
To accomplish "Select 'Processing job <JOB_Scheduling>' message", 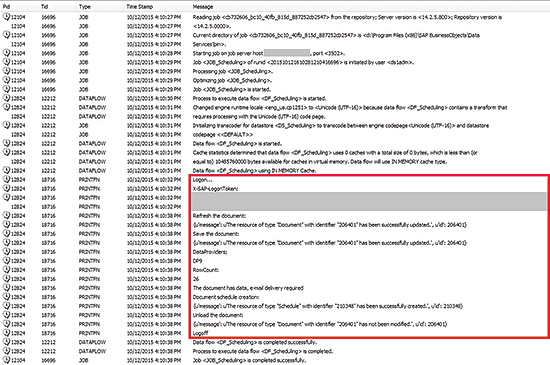I will click(233, 71).
